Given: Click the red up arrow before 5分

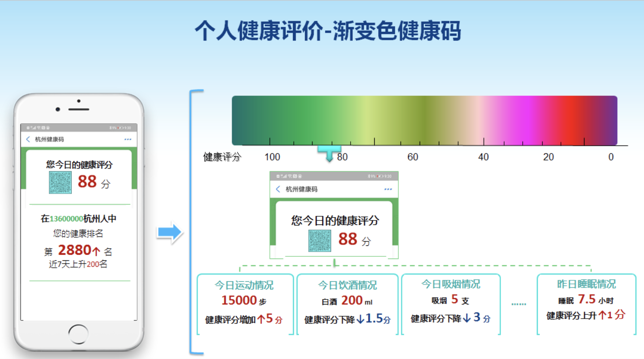Looking at the screenshot, I should pyautogui.click(x=261, y=319).
